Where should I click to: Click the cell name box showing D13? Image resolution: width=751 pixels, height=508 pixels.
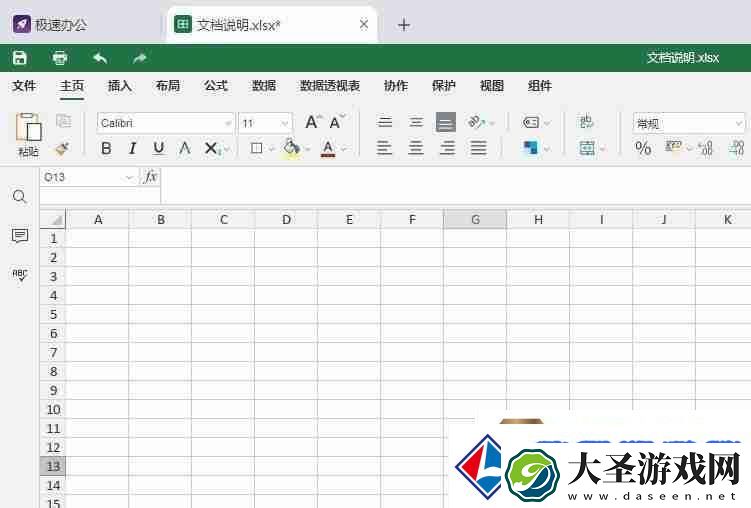point(89,178)
